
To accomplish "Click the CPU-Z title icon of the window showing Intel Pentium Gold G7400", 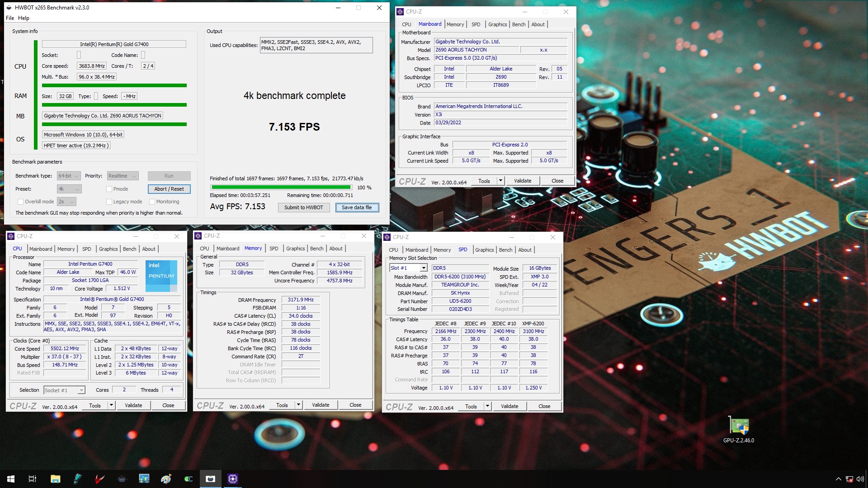I will click(x=11, y=236).
